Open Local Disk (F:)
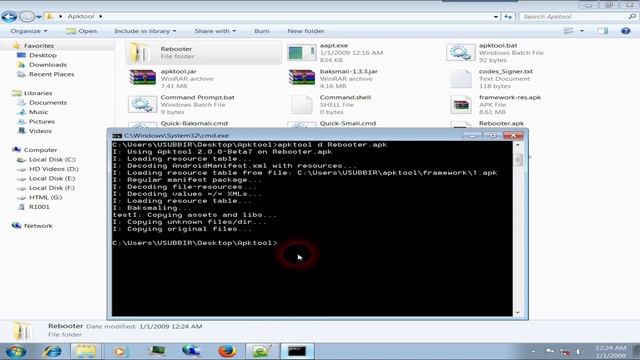640x360 pixels. [x=51, y=188]
